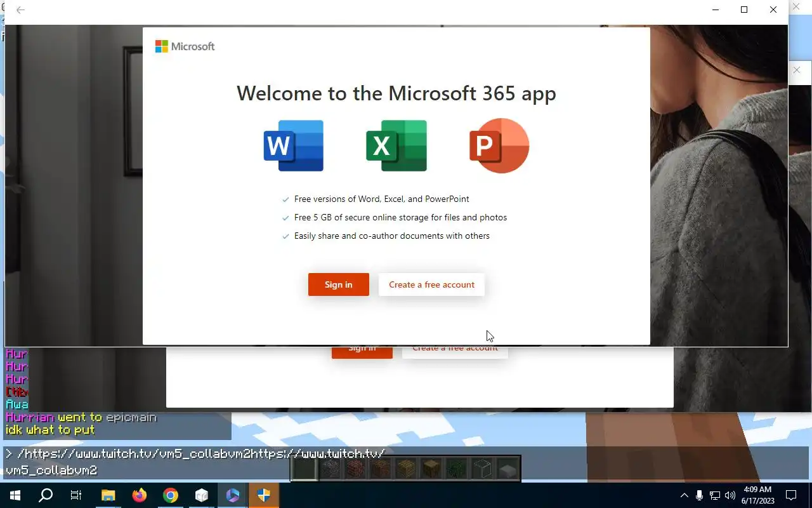The image size is (812, 508).
Task: Click the Sign in button
Action: [x=339, y=284]
